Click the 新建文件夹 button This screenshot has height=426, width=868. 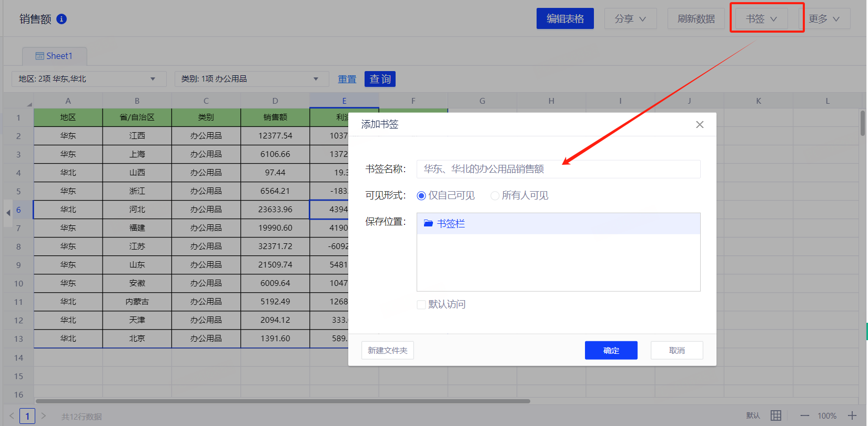pos(387,351)
